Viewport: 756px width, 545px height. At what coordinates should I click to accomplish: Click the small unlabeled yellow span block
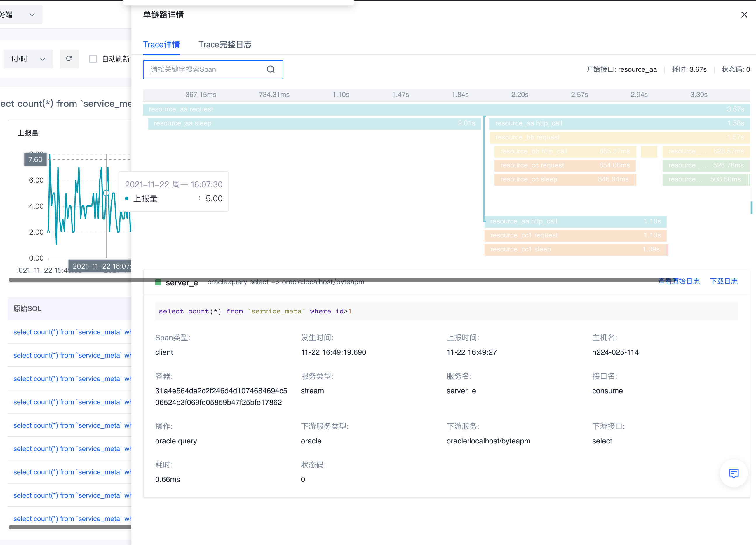tap(649, 151)
